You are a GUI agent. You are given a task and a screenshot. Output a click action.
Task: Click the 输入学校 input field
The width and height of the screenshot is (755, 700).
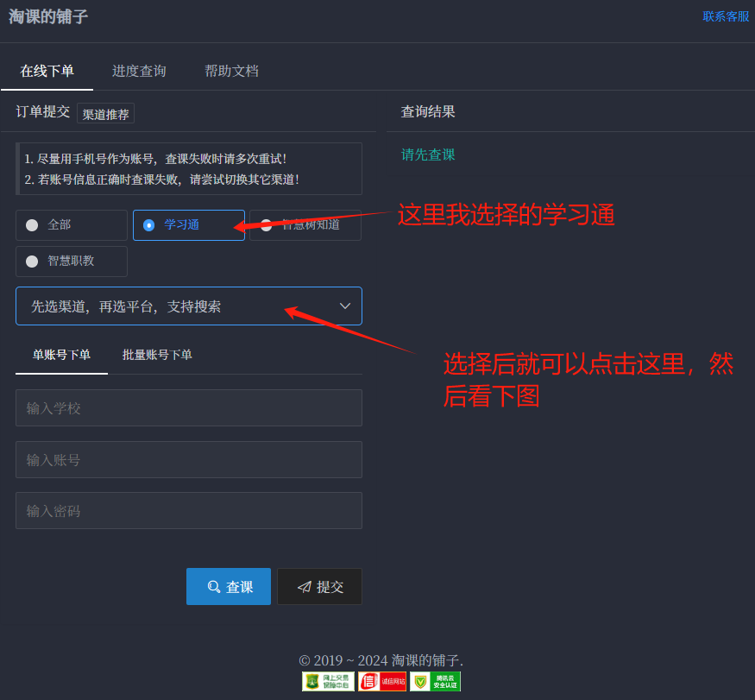[188, 407]
